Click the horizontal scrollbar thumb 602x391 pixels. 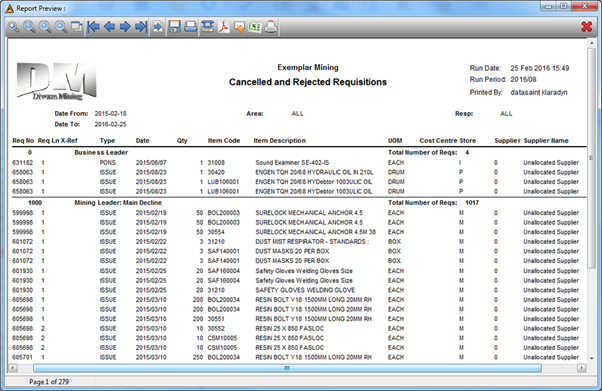pyautogui.click(x=287, y=368)
